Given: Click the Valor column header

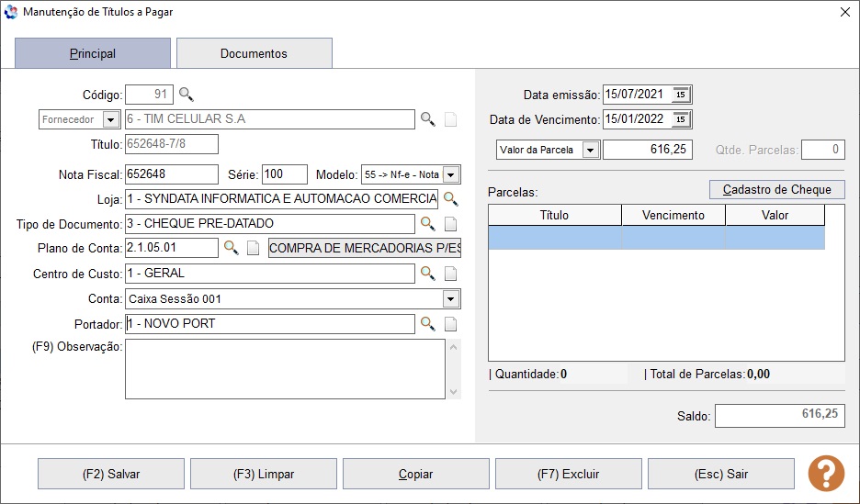Looking at the screenshot, I should 775,215.
